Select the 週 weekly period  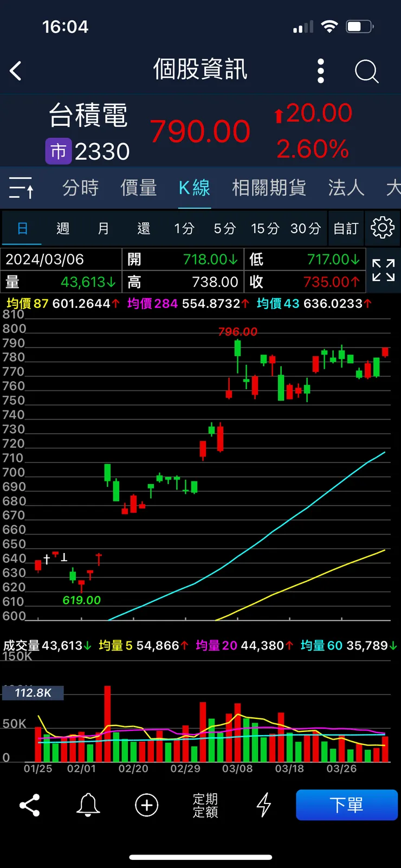click(x=63, y=228)
